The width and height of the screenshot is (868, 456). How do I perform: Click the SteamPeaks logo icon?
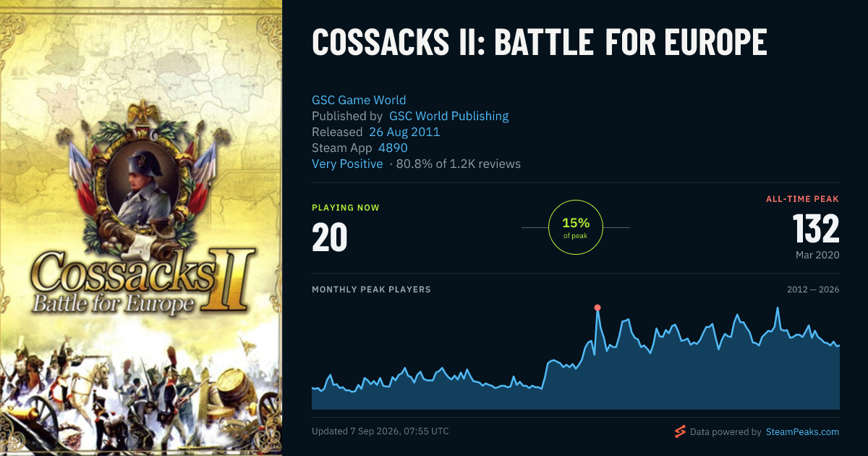tap(680, 432)
